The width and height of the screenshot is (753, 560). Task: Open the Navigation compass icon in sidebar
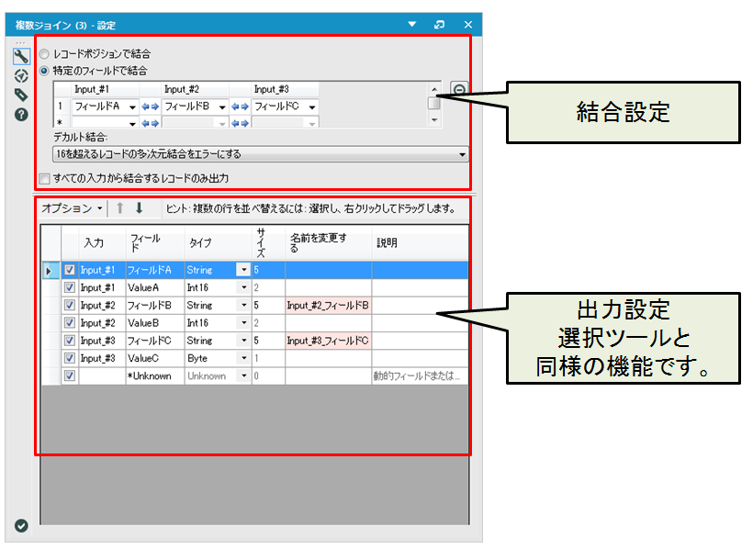pyautogui.click(x=21, y=75)
